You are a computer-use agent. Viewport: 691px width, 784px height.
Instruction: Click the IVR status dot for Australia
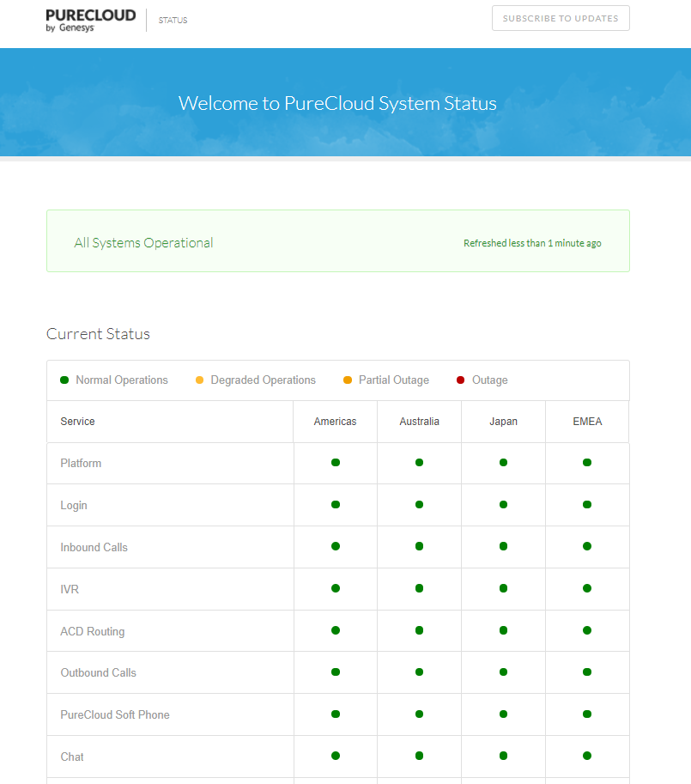(x=419, y=588)
